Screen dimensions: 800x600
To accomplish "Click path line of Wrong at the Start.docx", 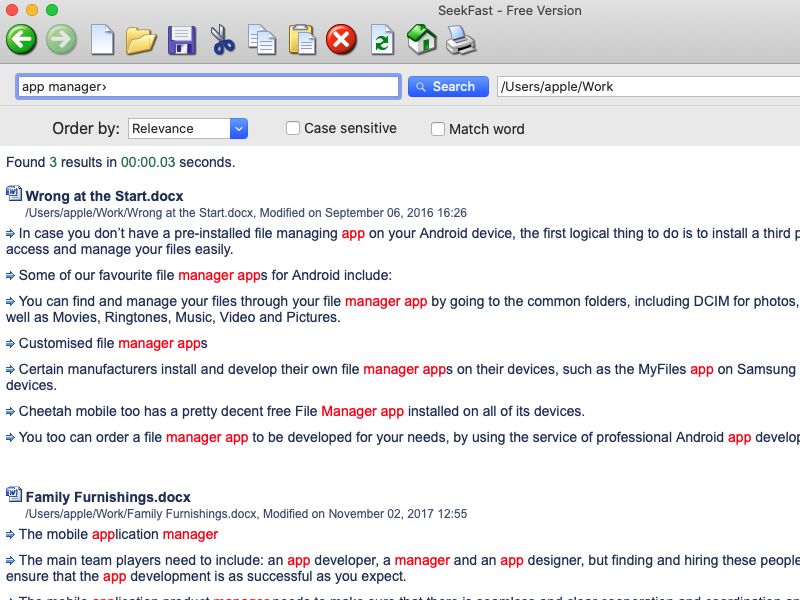I will pyautogui.click(x=246, y=213).
